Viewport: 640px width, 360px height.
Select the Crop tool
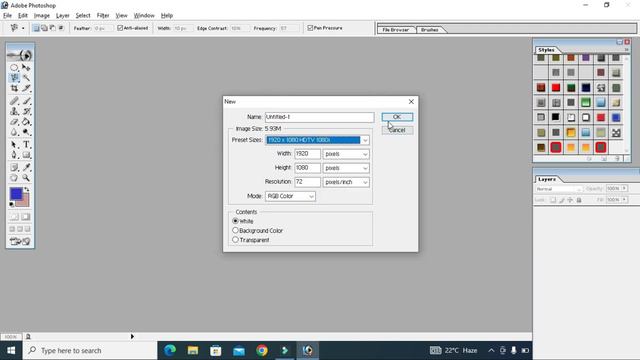(14, 88)
